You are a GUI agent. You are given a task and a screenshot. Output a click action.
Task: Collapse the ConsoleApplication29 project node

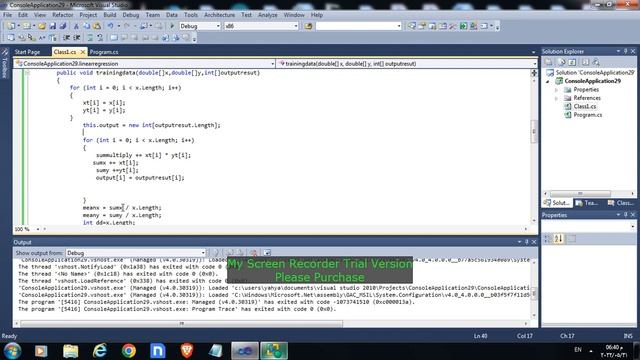548,81
